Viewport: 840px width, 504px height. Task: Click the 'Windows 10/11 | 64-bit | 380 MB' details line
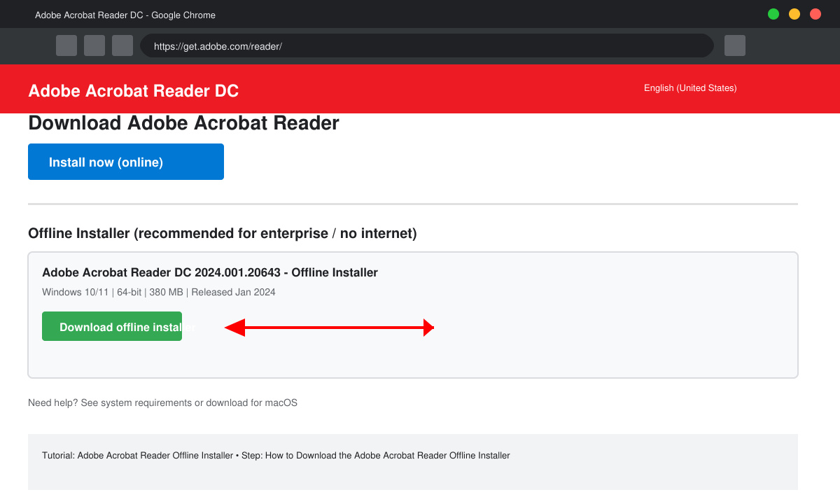pyautogui.click(x=159, y=292)
